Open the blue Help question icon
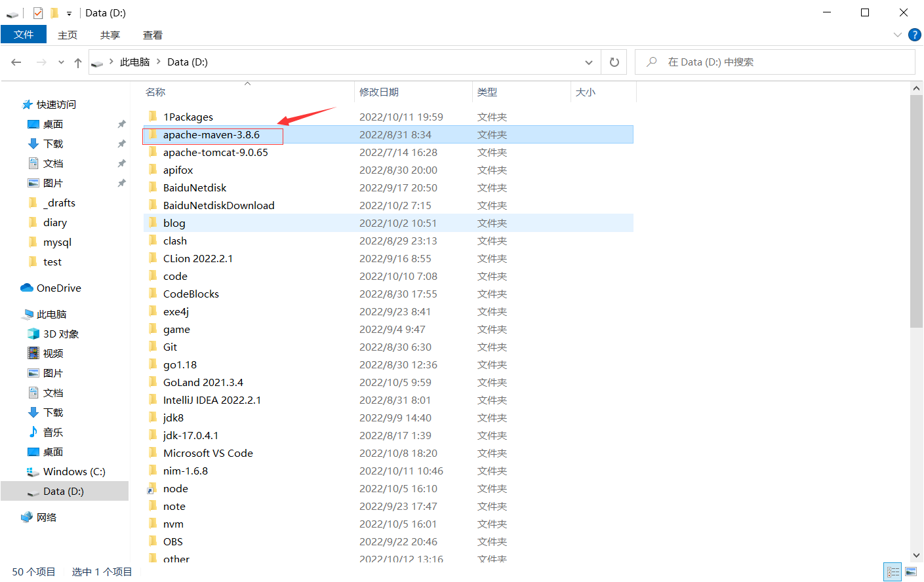The image size is (924, 582). pyautogui.click(x=915, y=35)
